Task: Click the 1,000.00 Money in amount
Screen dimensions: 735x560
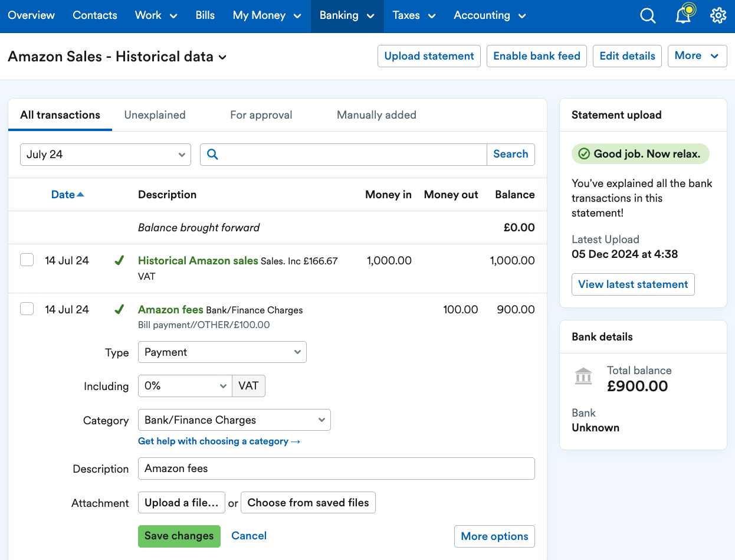Action: pyautogui.click(x=389, y=260)
